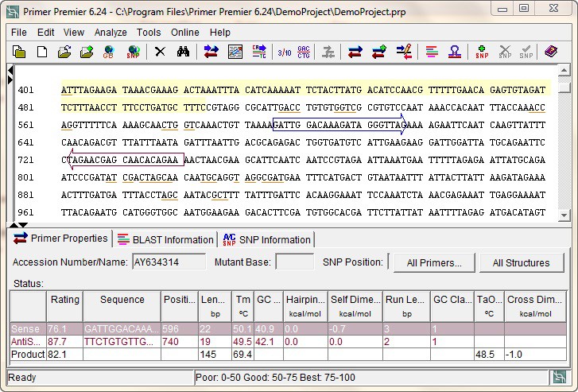Click the grayed-out multiplex arrows icon
The height and width of the screenshot is (392, 578).
point(328,52)
